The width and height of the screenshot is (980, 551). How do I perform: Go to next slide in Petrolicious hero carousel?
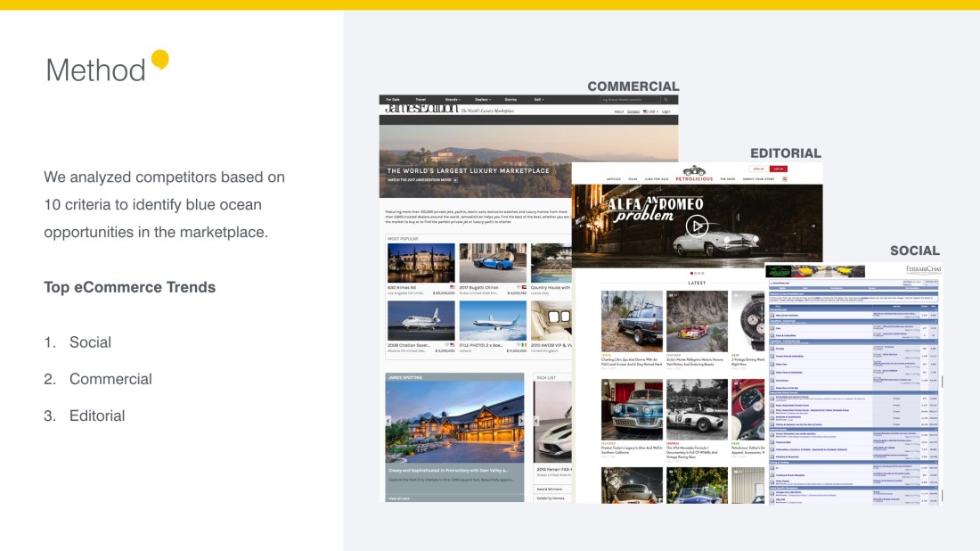click(x=813, y=226)
